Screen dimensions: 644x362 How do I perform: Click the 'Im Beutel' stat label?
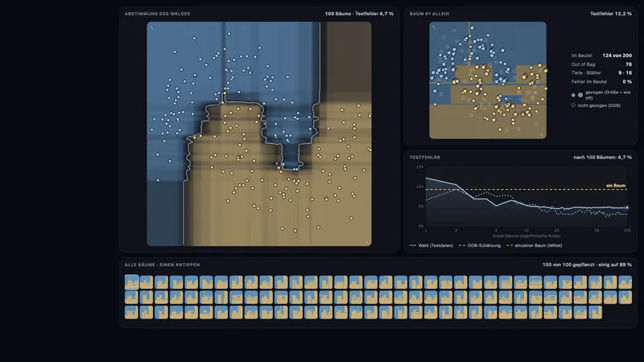click(581, 56)
